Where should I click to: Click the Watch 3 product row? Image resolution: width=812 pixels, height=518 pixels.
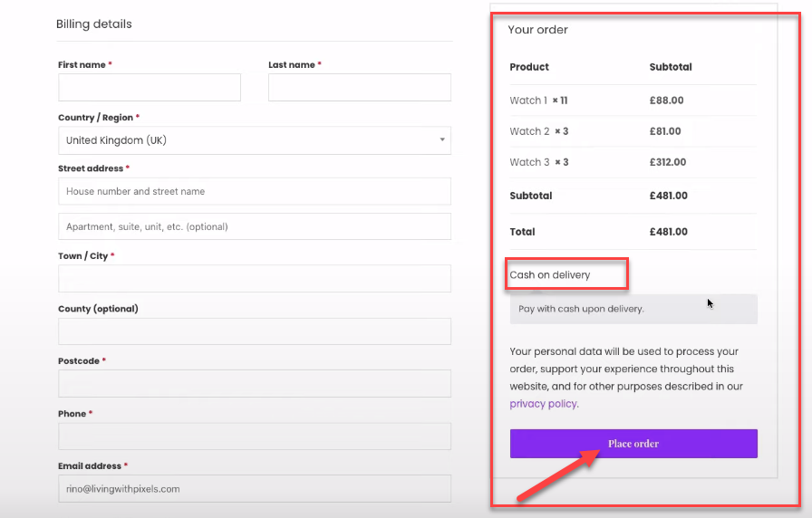pyautogui.click(x=633, y=162)
